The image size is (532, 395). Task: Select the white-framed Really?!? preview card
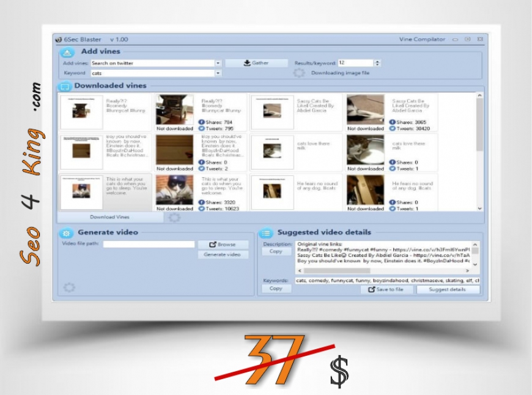click(81, 112)
